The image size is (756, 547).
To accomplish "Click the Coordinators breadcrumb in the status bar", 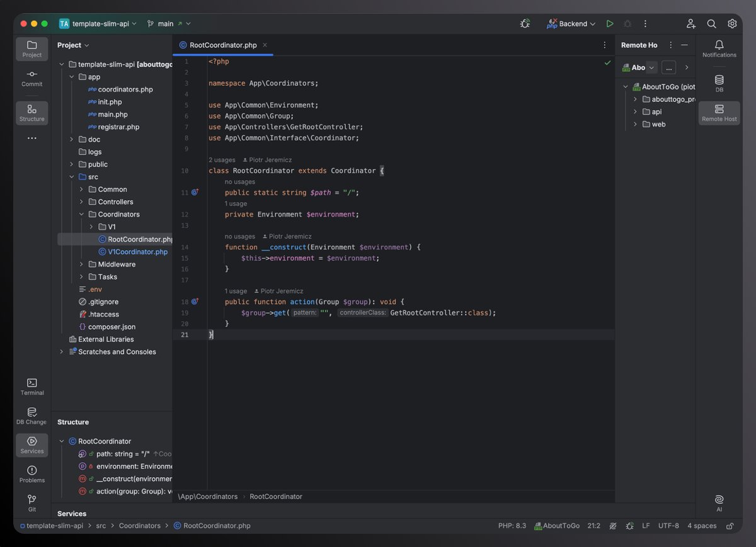I will point(140,526).
